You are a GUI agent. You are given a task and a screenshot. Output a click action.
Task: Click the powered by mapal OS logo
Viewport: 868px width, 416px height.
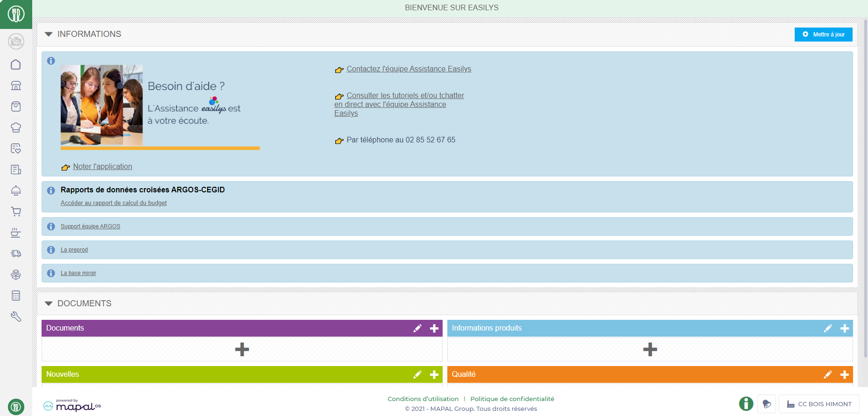coord(72,405)
